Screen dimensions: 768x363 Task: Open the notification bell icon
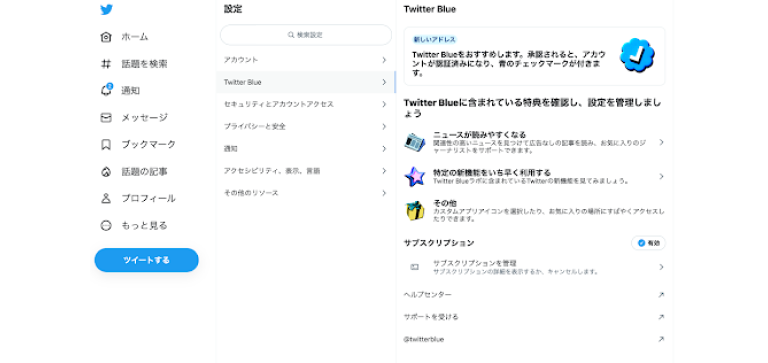[x=106, y=90]
